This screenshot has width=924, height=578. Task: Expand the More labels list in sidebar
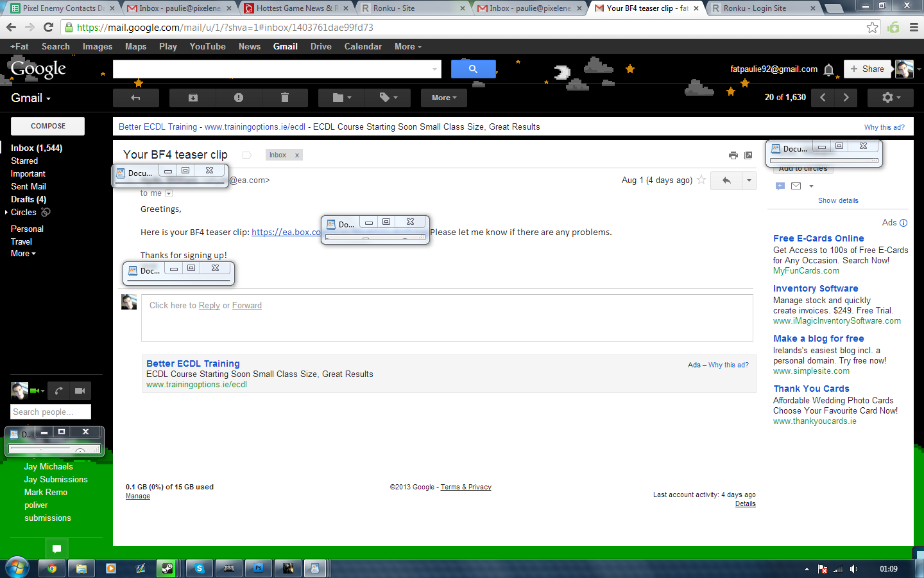click(x=23, y=254)
